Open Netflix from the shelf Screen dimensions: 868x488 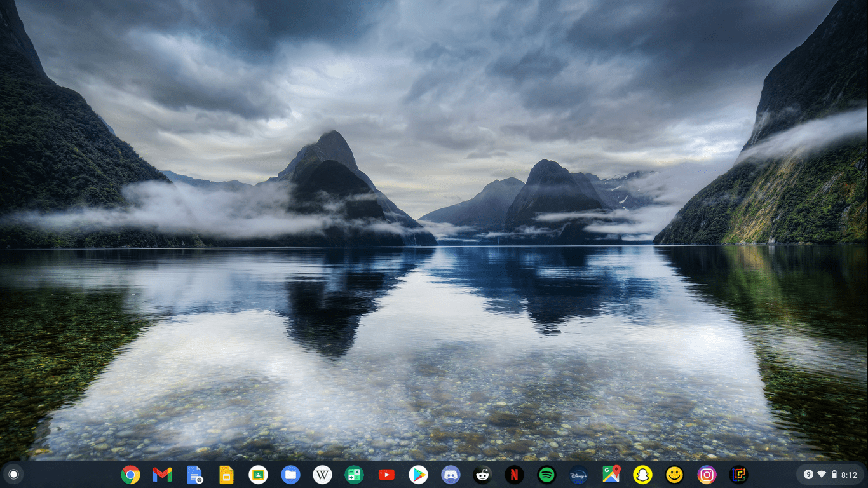click(x=514, y=475)
